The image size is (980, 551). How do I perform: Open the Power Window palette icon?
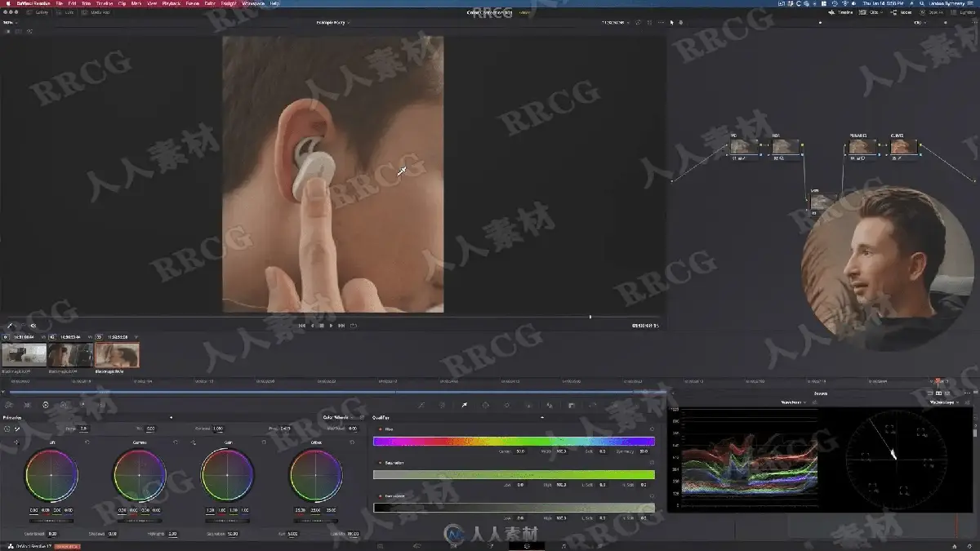coord(485,405)
